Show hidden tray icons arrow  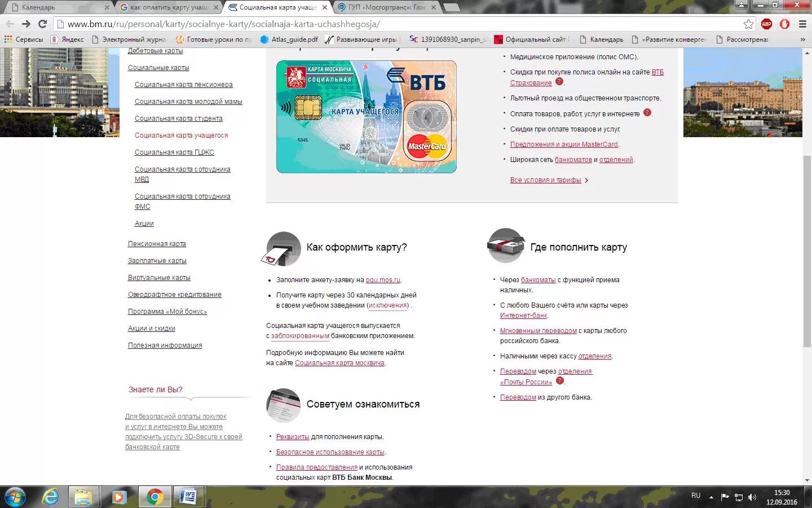tap(711, 497)
